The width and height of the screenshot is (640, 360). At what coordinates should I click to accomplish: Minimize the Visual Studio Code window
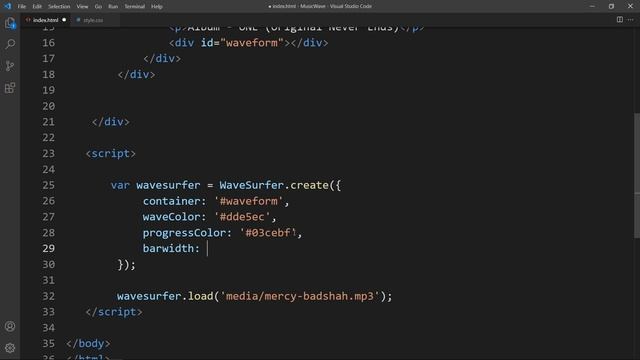click(x=592, y=6)
